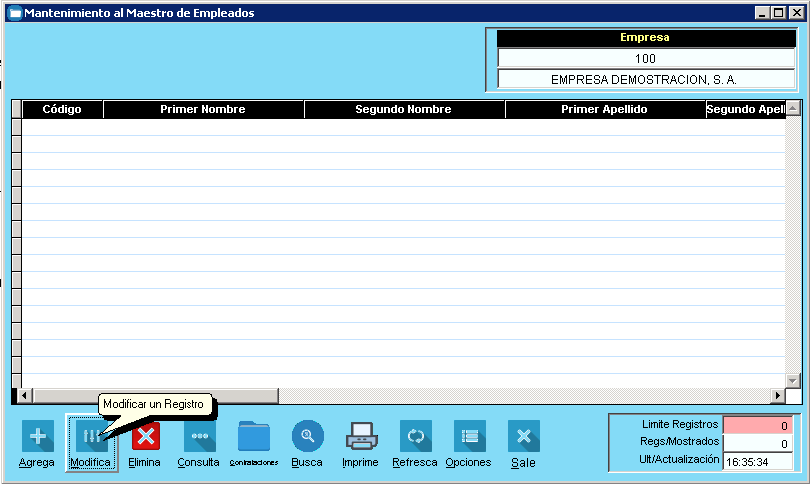Click the vertical scrollbar down arrow
The width and height of the screenshot is (810, 484).
[x=793, y=381]
